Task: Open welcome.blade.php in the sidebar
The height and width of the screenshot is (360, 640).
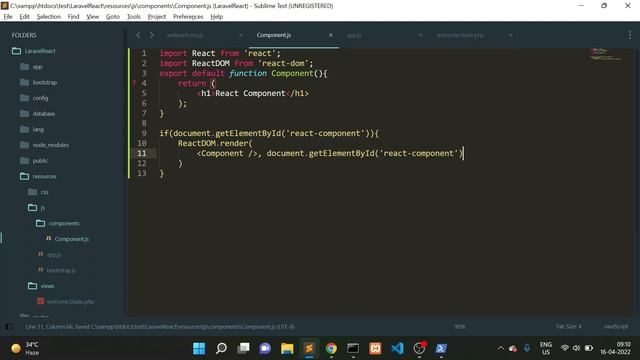Action: click(x=65, y=302)
